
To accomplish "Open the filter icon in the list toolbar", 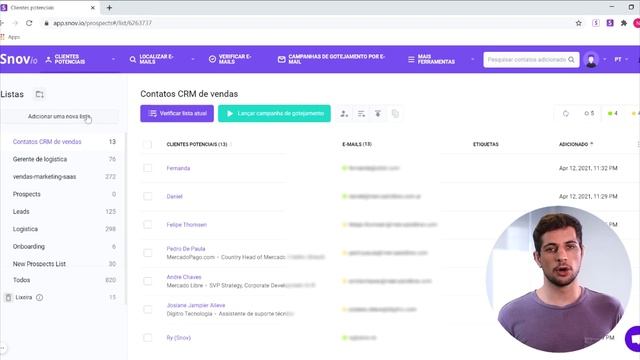I will pyautogui.click(x=361, y=113).
